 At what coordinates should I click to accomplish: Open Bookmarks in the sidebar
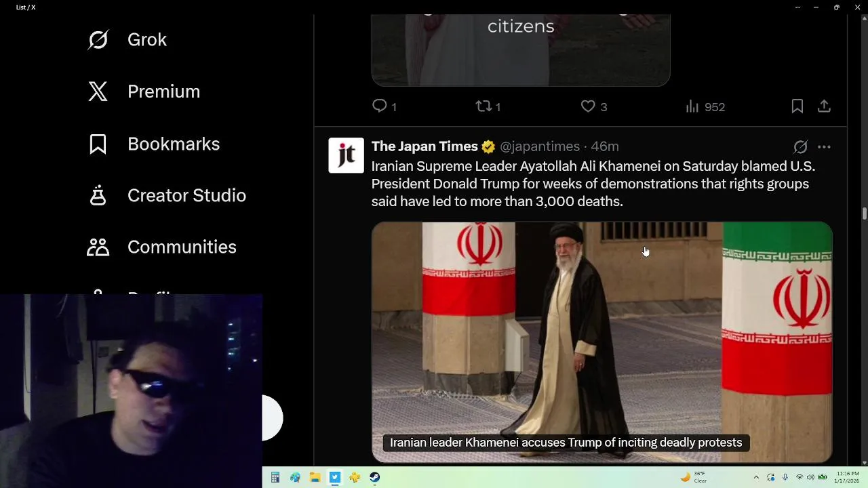click(154, 144)
